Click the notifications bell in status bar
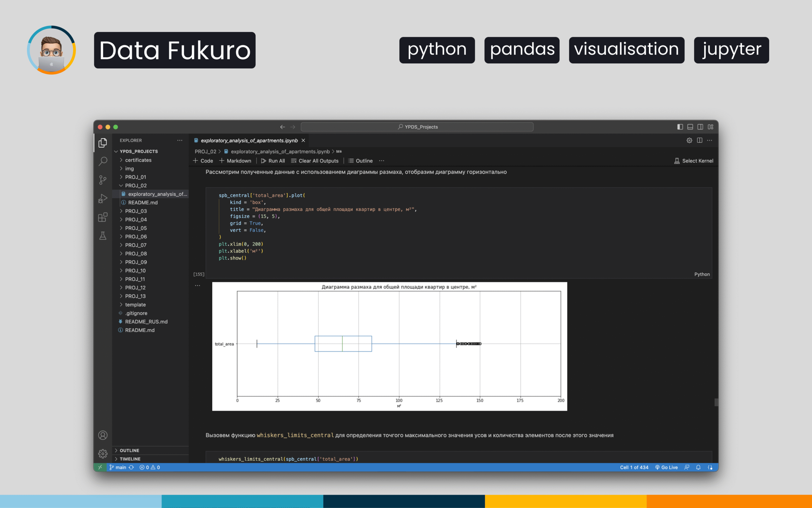 click(698, 467)
